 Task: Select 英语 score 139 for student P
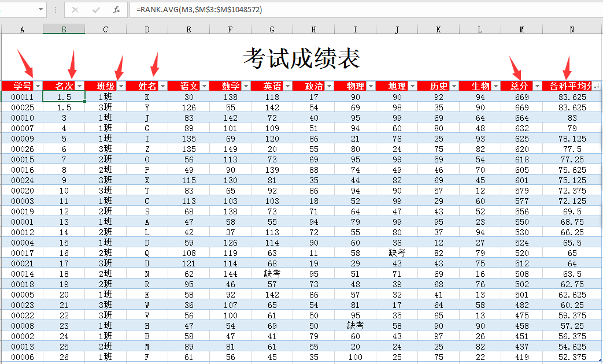272,169
